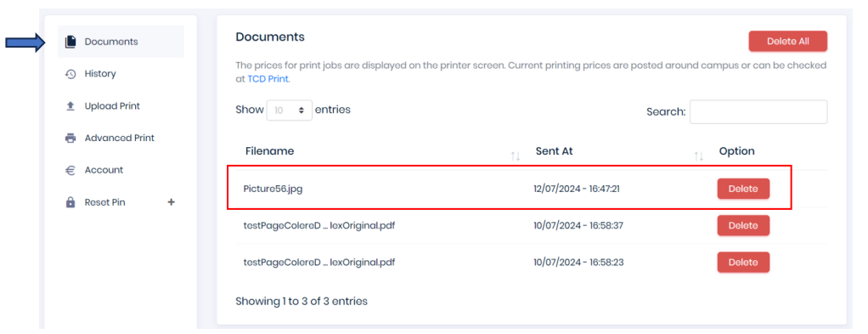
Task: Delete the PDF sent at 16:58:37
Action: pos(743,225)
